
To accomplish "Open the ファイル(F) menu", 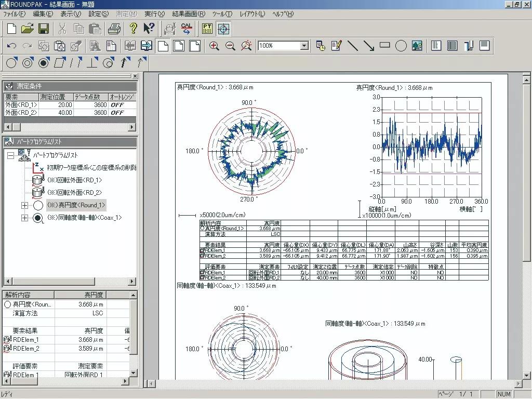I will (x=14, y=14).
